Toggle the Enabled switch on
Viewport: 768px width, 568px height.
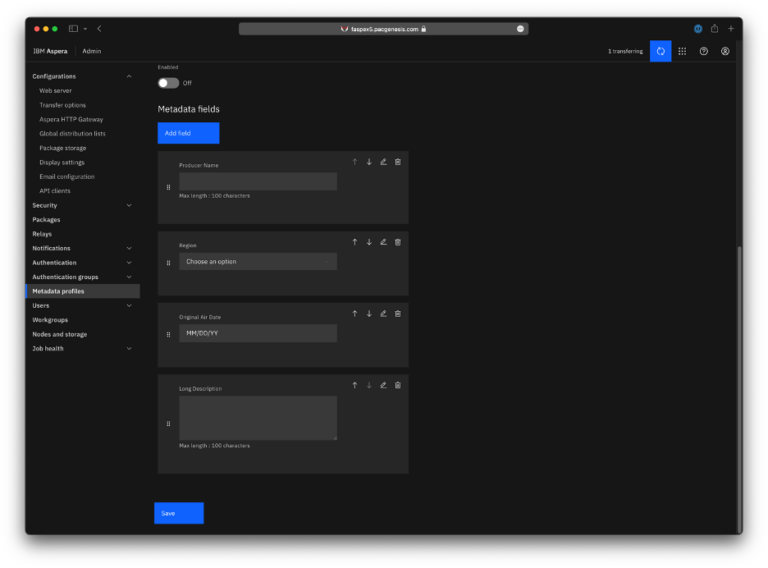(x=168, y=83)
